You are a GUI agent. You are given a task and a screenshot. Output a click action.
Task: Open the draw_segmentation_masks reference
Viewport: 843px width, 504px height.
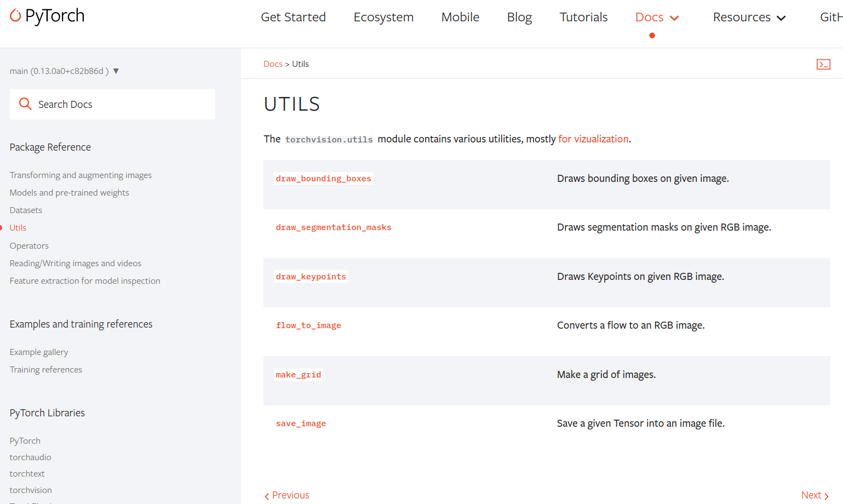pos(334,227)
